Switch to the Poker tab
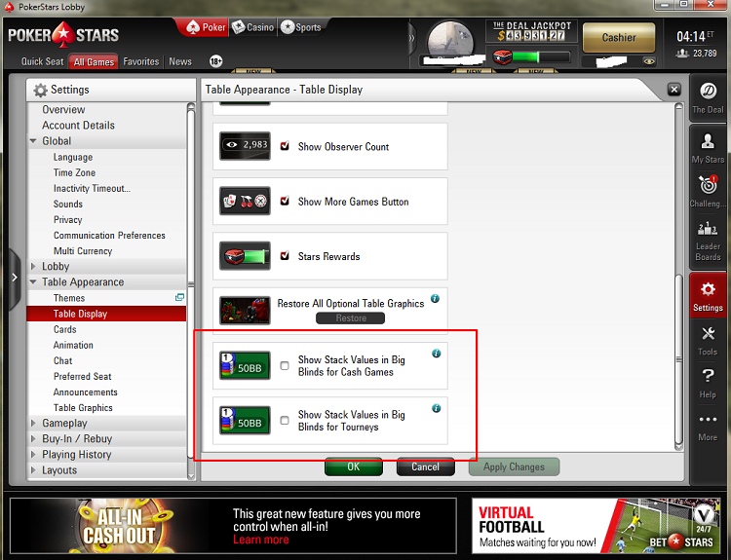Viewport: 731px width, 560px height. 205,27
